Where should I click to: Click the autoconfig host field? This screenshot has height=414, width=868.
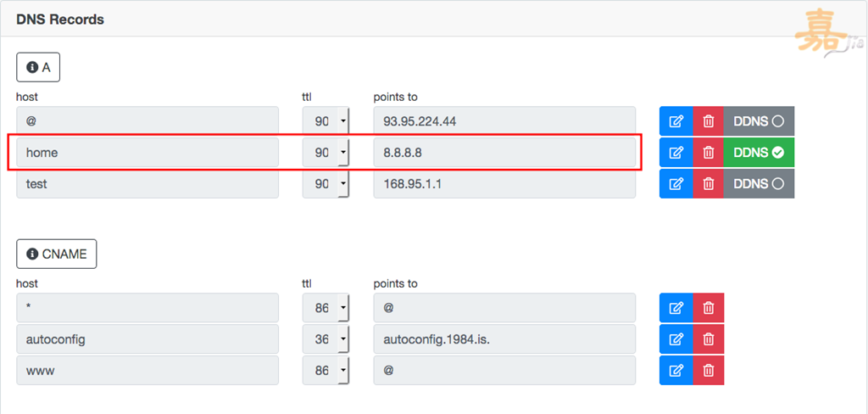147,339
